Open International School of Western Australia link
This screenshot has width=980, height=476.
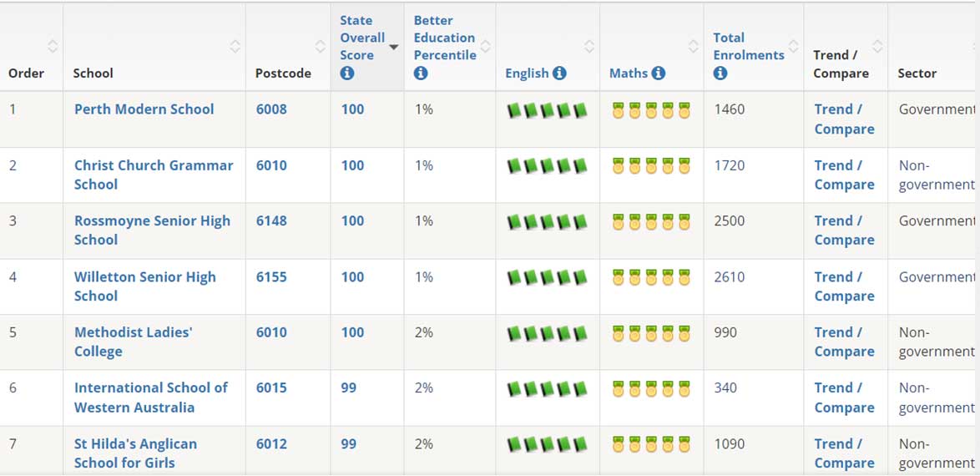[150, 398]
